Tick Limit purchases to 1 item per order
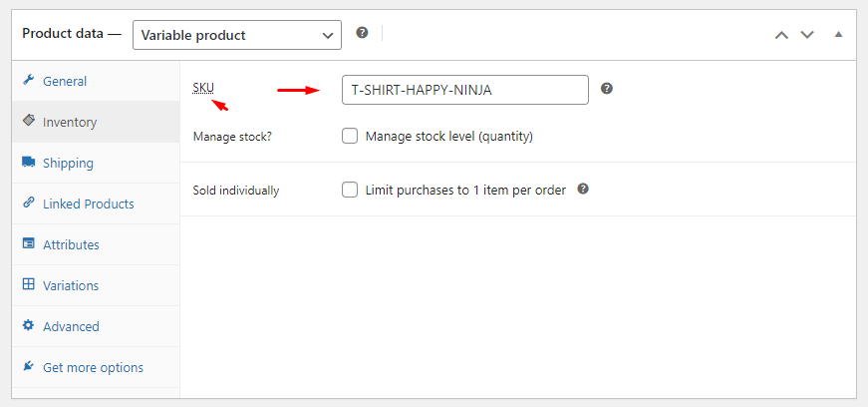This screenshot has height=407, width=868. [350, 191]
